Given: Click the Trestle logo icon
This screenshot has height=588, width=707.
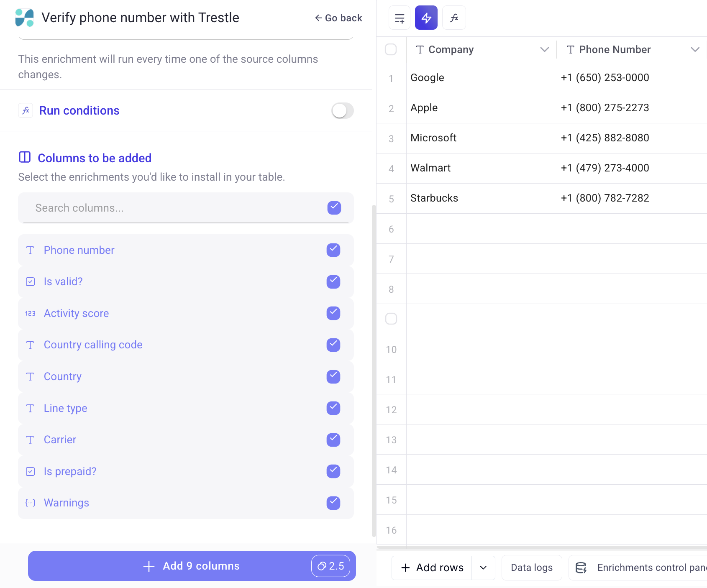Looking at the screenshot, I should click(24, 18).
